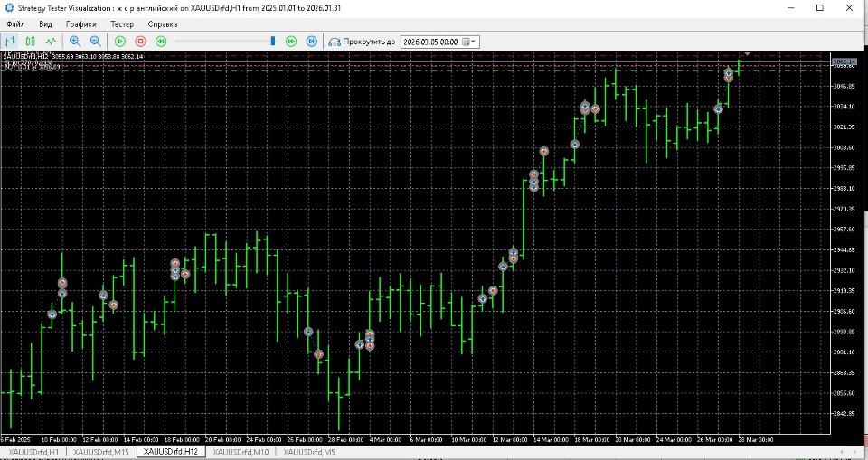Select the XAUUSDrfd,H12 chart tab
Viewport: 868px width, 460px height.
(171, 452)
